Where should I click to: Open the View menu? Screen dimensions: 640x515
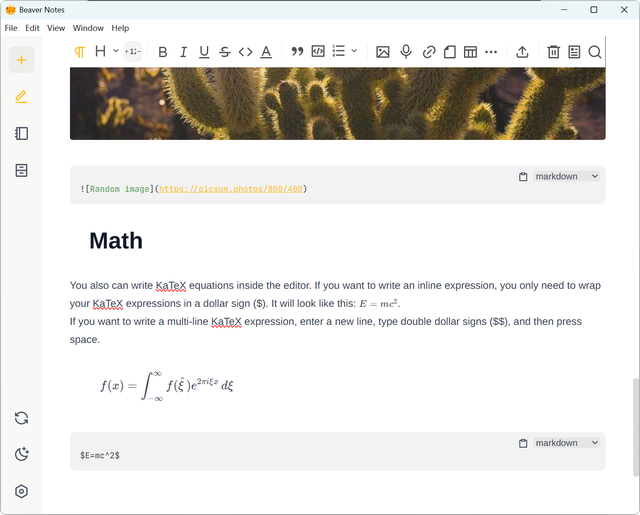pyautogui.click(x=56, y=28)
